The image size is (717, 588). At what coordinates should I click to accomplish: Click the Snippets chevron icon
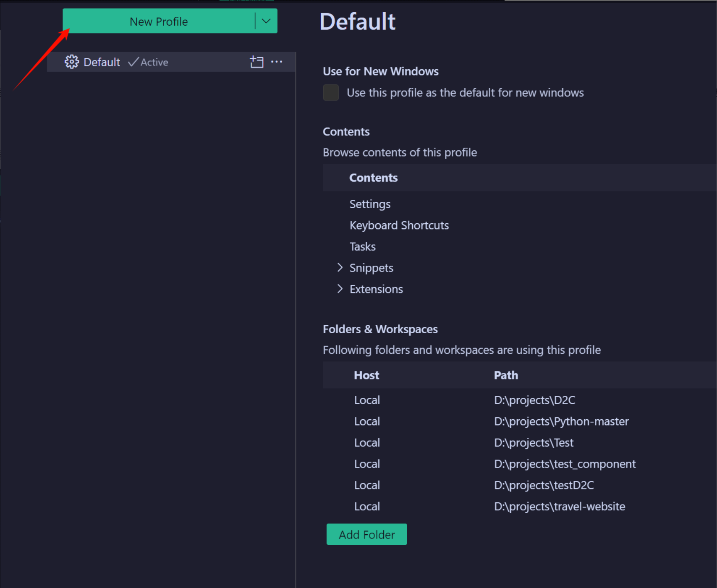click(x=340, y=267)
